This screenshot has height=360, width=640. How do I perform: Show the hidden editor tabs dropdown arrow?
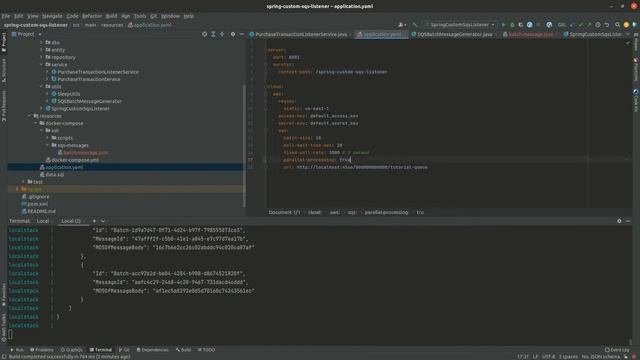coord(628,34)
